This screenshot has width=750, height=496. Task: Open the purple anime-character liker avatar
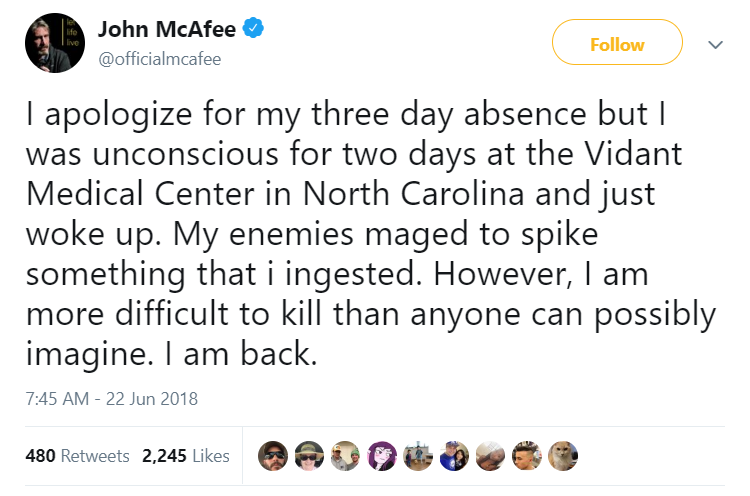pos(382,456)
